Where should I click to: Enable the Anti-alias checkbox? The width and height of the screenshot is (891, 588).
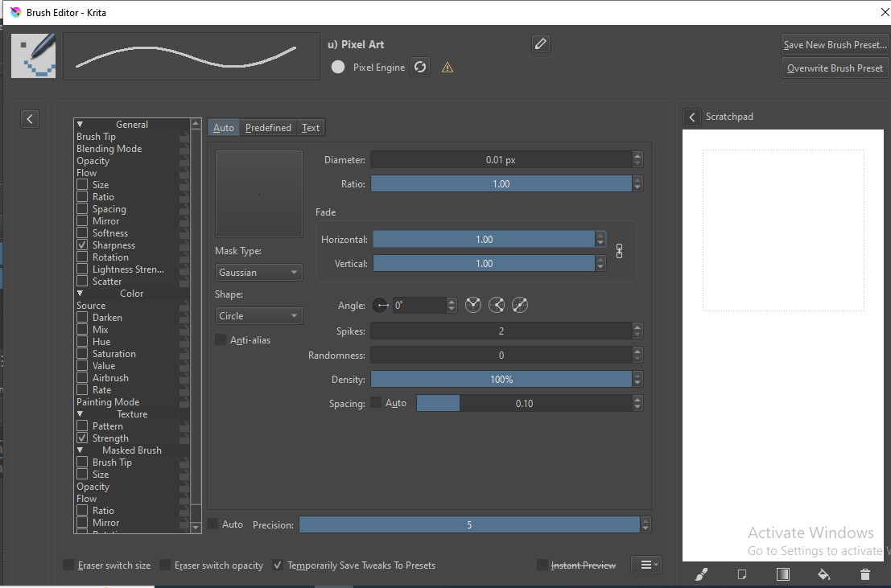click(221, 340)
